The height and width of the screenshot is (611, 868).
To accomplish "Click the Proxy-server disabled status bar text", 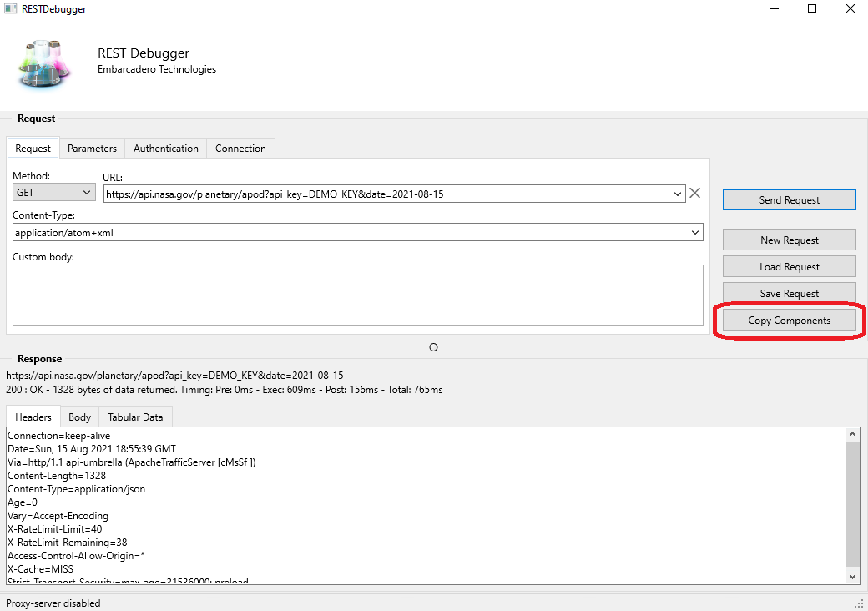I will [53, 603].
